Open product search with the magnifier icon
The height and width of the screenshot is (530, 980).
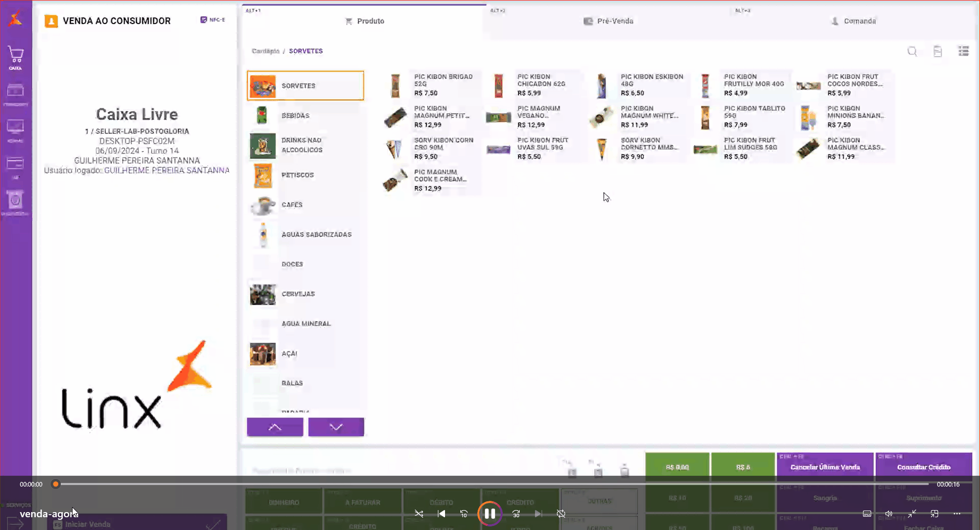point(912,51)
